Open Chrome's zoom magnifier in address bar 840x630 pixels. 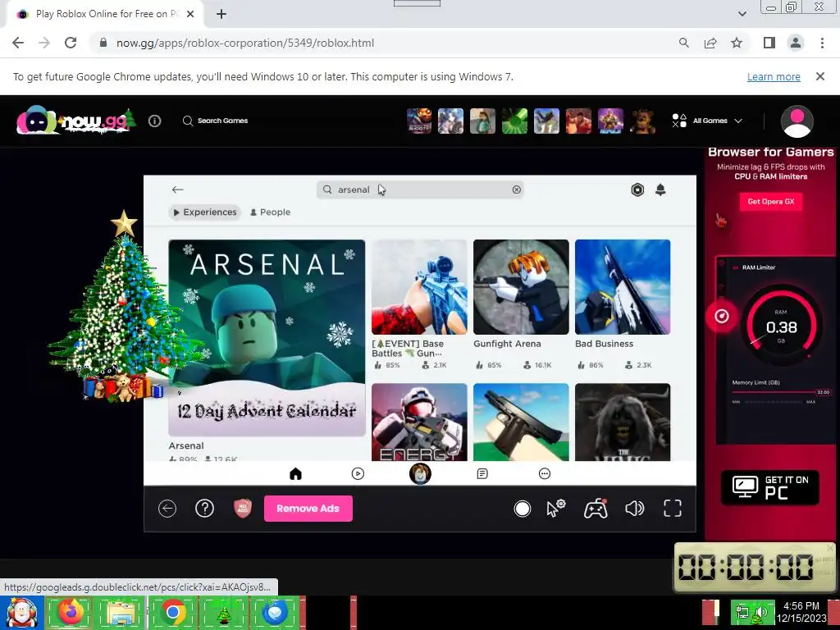[683, 43]
